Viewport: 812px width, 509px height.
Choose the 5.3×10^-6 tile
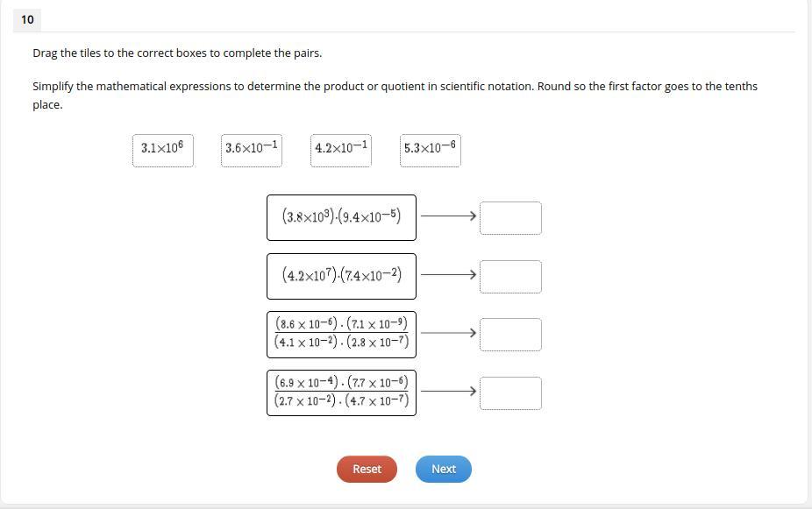[x=431, y=150]
